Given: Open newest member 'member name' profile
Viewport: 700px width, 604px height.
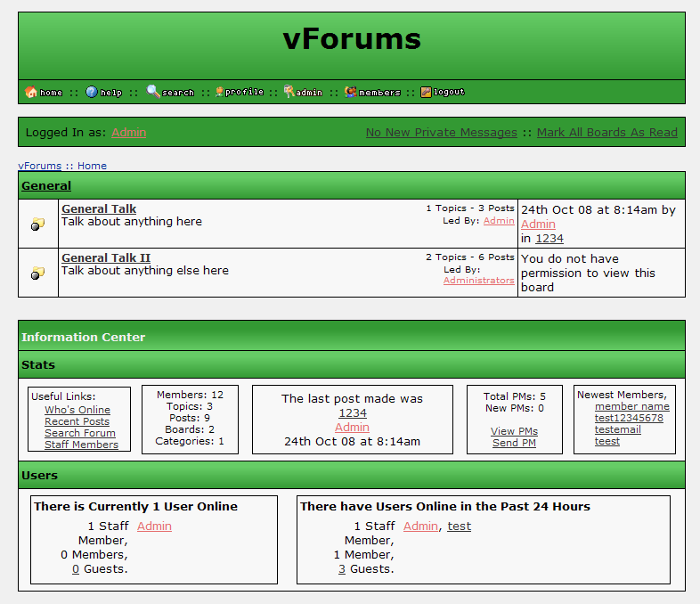Looking at the screenshot, I should pyautogui.click(x=632, y=406).
